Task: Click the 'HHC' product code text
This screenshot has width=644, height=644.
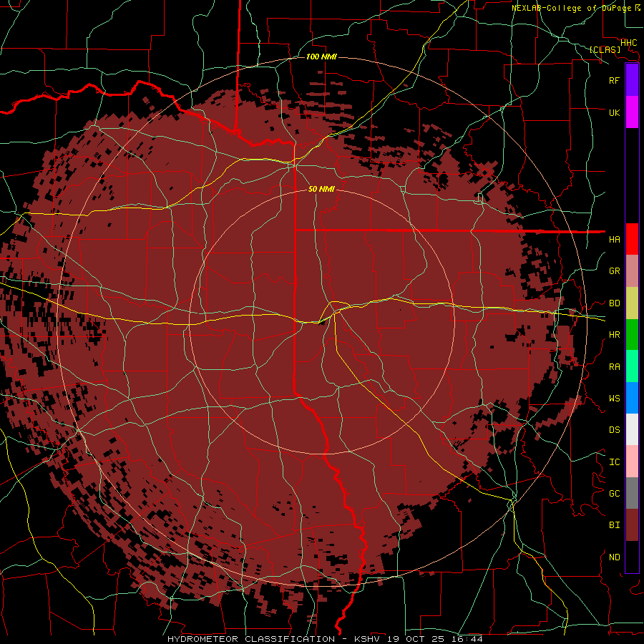Action: tap(629, 43)
